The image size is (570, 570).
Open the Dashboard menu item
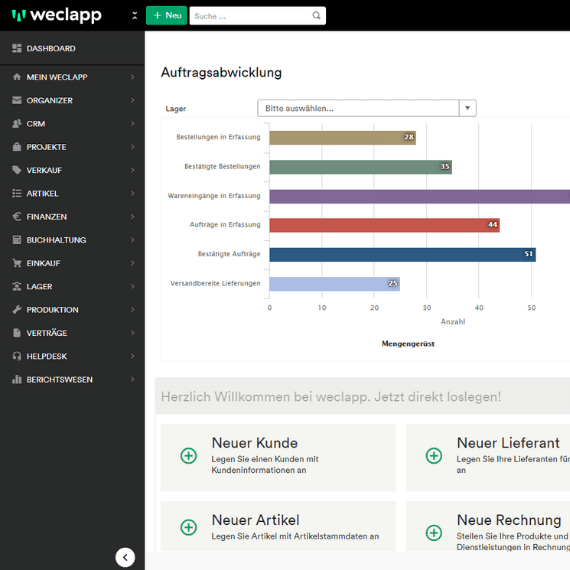pyautogui.click(x=51, y=48)
